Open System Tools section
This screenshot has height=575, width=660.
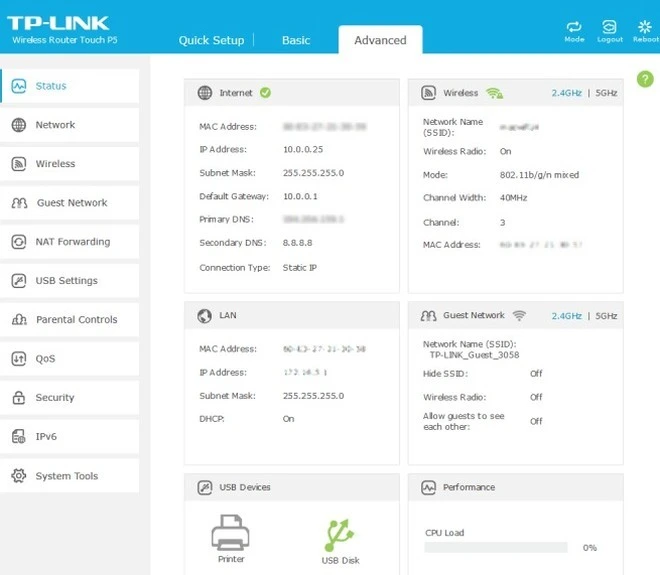coord(66,476)
